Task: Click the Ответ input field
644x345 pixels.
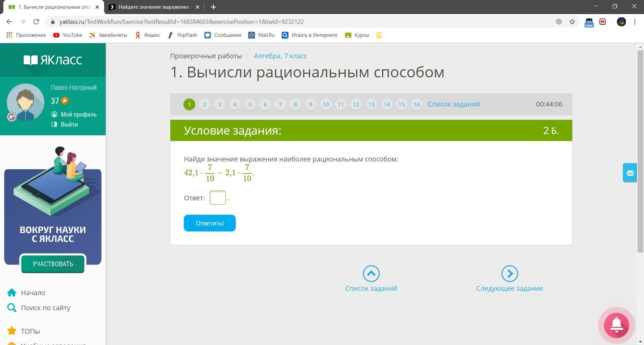Action: [x=218, y=198]
